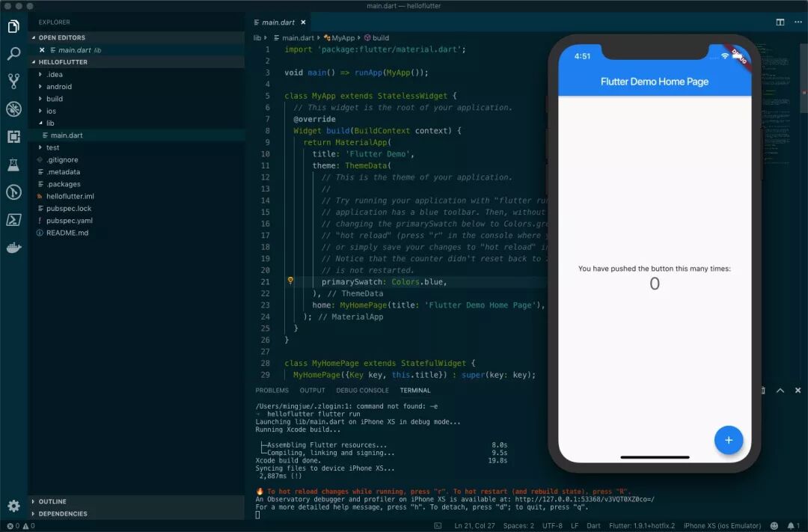Open pubspec.lock file

(x=137, y=208)
